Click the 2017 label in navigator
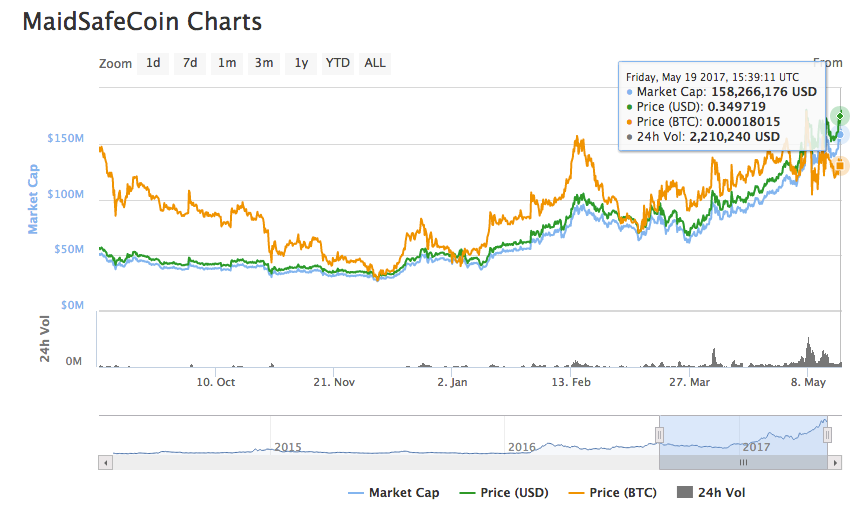Viewport: 850px width, 525px height. [x=756, y=447]
